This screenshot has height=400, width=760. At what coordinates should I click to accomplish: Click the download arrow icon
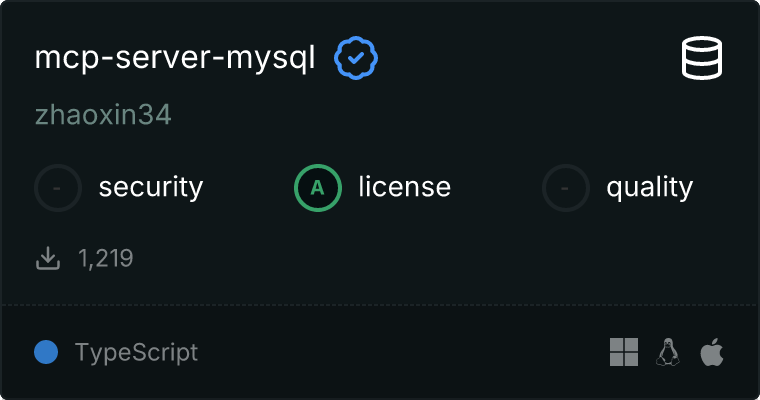click(48, 259)
